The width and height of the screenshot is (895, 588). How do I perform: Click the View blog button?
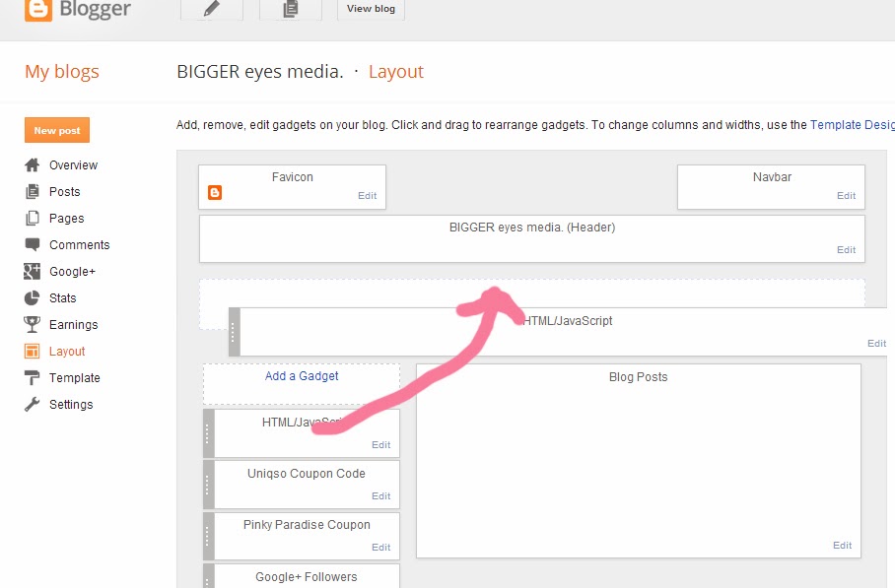[x=370, y=9]
